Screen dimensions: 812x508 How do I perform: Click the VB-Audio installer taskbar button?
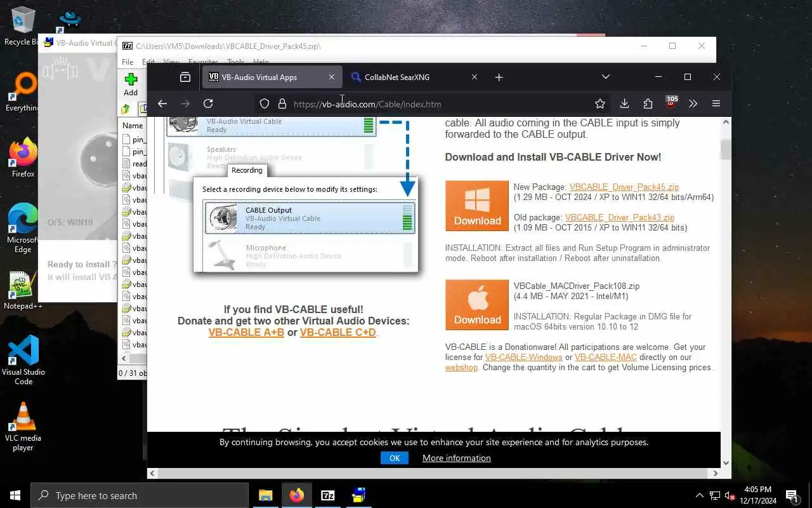358,495
